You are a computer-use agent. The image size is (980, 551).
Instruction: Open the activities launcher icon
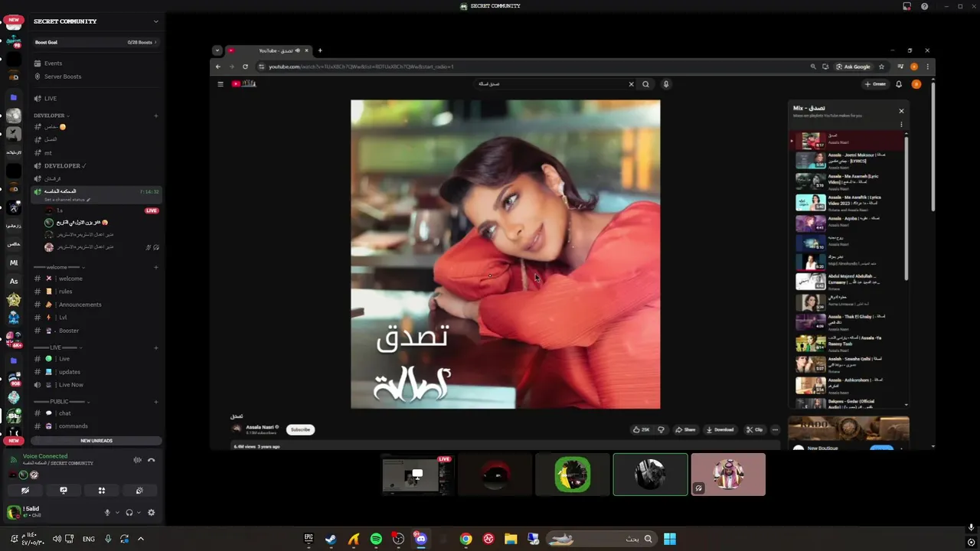tap(101, 491)
